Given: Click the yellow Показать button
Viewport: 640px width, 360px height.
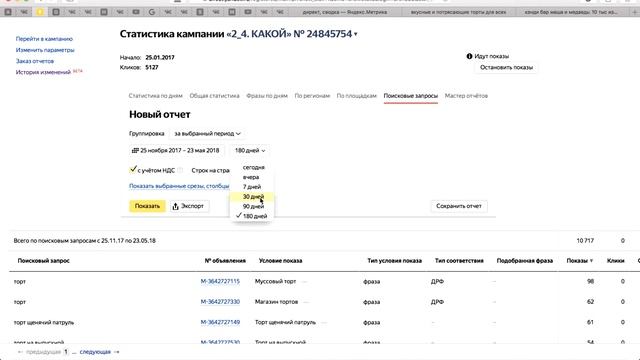Looking at the screenshot, I should pos(147,206).
